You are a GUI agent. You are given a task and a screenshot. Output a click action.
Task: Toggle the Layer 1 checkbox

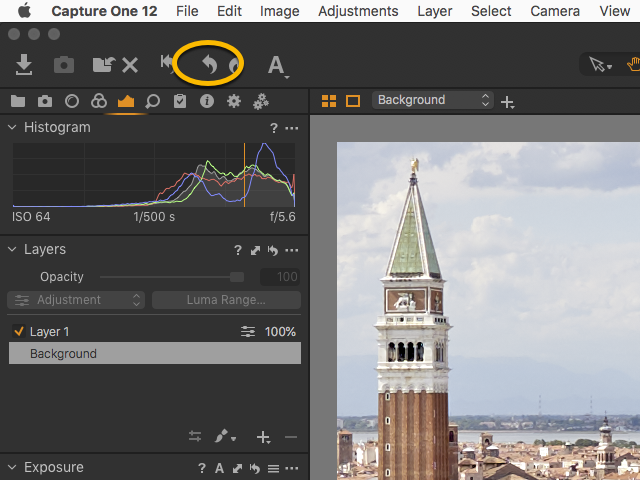(18, 332)
